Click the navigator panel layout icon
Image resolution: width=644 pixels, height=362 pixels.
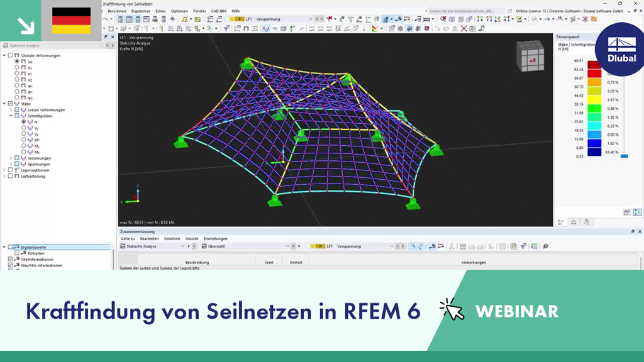pyautogui.click(x=120, y=19)
